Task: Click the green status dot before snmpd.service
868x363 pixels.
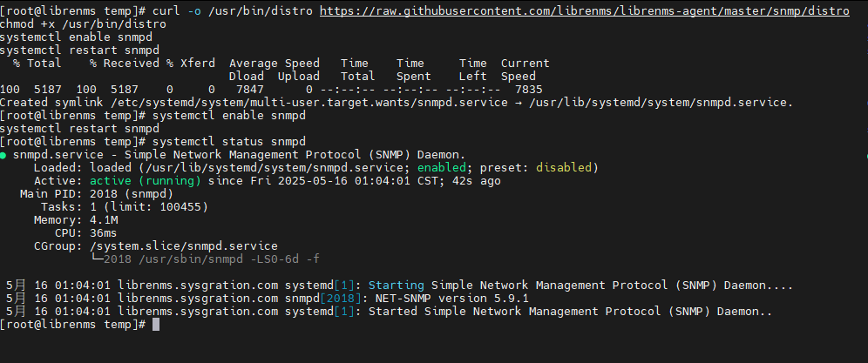Action: [x=3, y=155]
